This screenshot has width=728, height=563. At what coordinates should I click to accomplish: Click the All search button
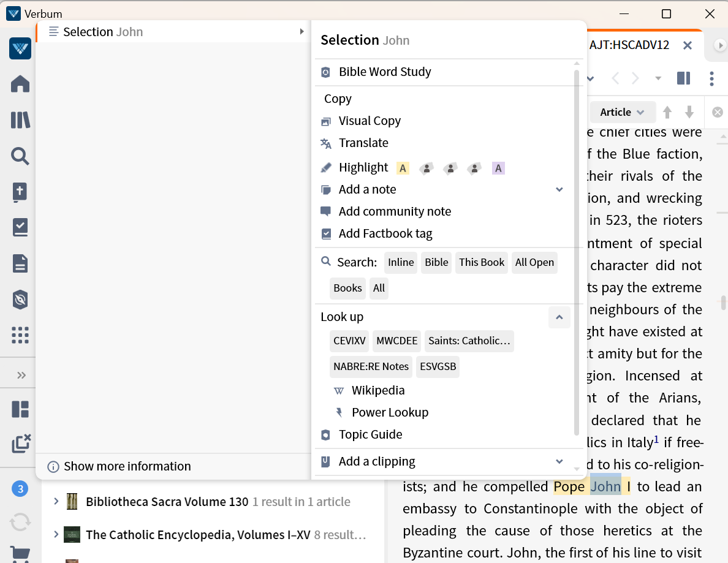[379, 288]
